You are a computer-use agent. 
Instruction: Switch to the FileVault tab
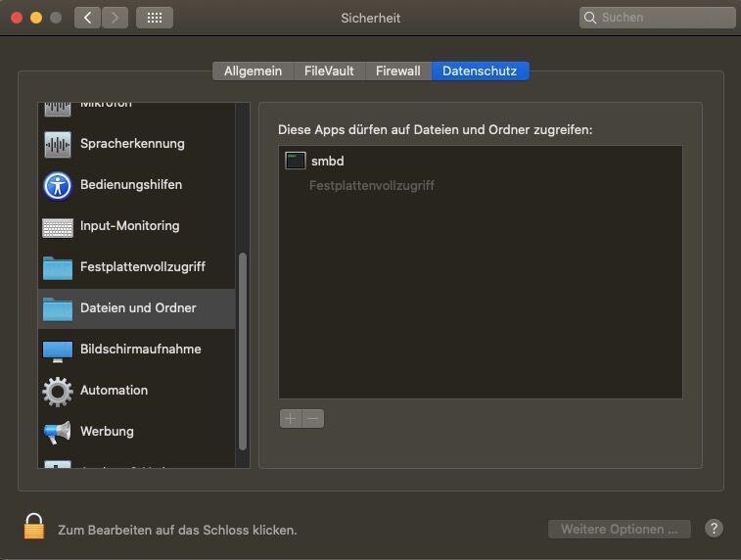tap(329, 70)
